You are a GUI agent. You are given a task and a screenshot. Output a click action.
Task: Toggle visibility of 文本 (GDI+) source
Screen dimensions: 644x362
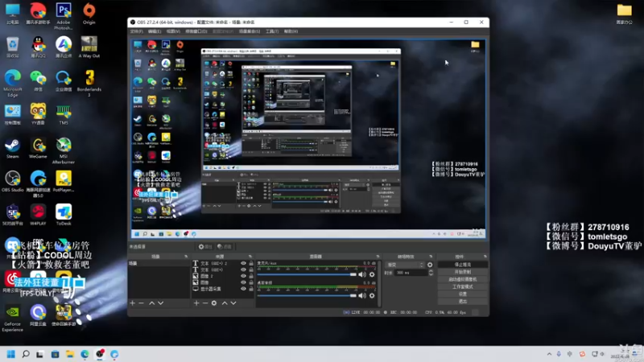(x=243, y=270)
